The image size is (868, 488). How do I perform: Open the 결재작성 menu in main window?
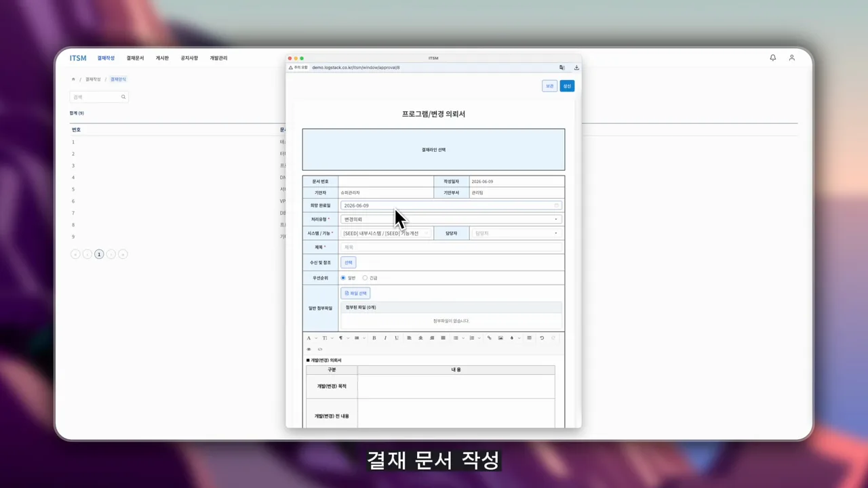[106, 58]
